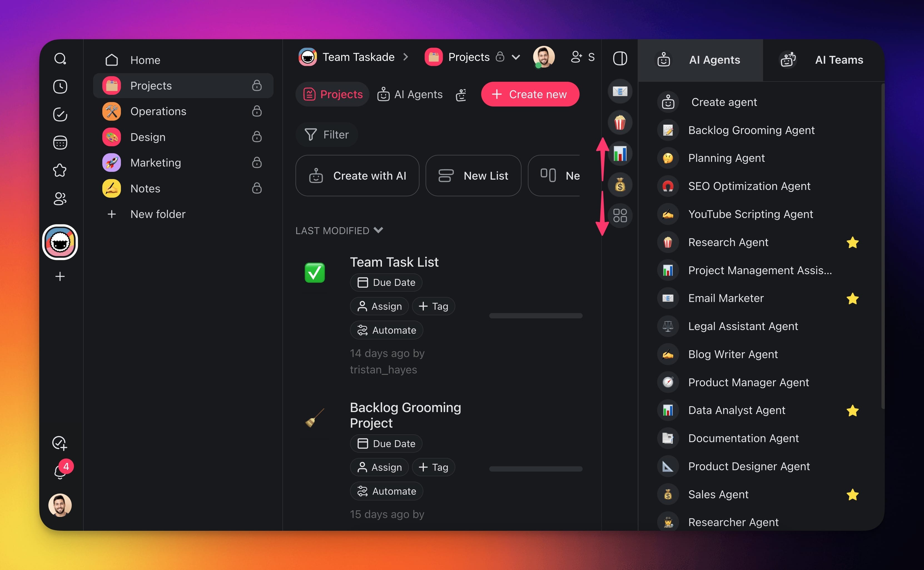Click the search icon in left rail
This screenshot has height=570, width=924.
pyautogui.click(x=60, y=59)
